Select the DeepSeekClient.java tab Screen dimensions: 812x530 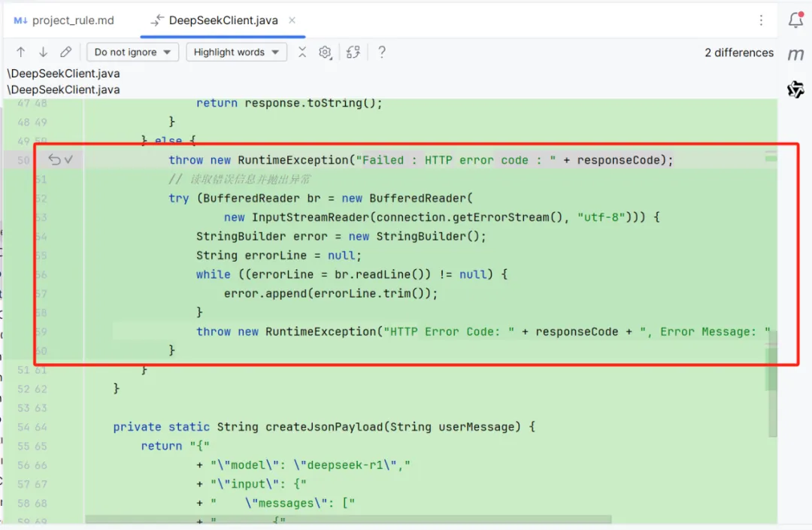point(223,20)
